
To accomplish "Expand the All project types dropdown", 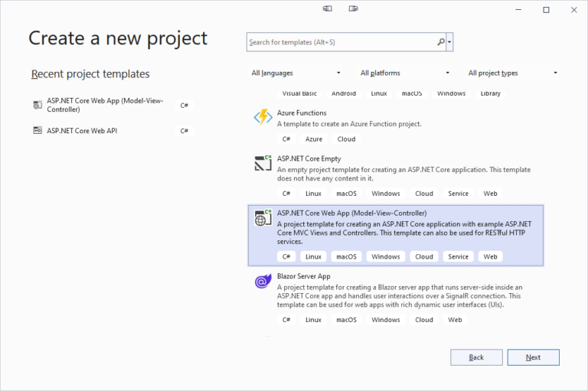I will tap(513, 73).
